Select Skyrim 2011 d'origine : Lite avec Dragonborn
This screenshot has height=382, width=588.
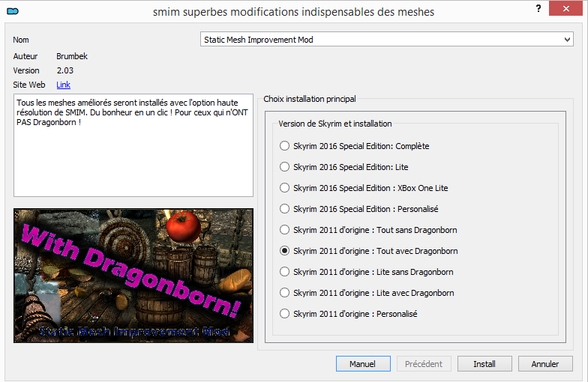(284, 293)
